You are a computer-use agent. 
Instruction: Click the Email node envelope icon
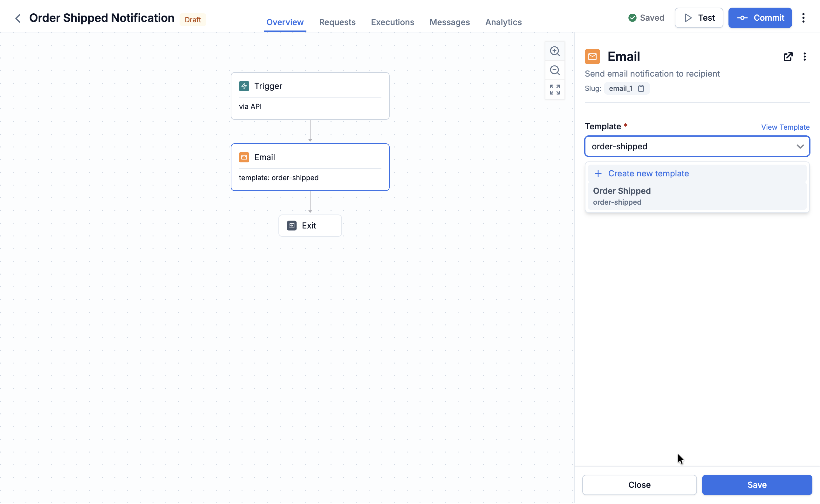244,157
